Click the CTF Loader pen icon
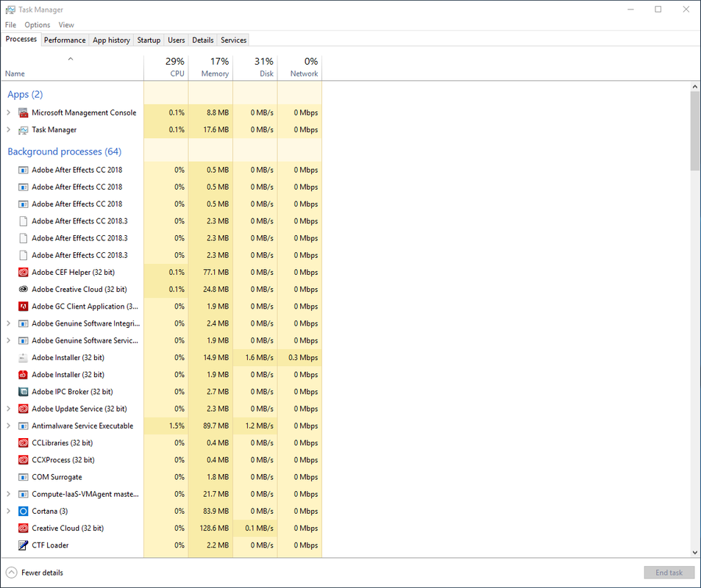This screenshot has width=701, height=588. tap(24, 545)
